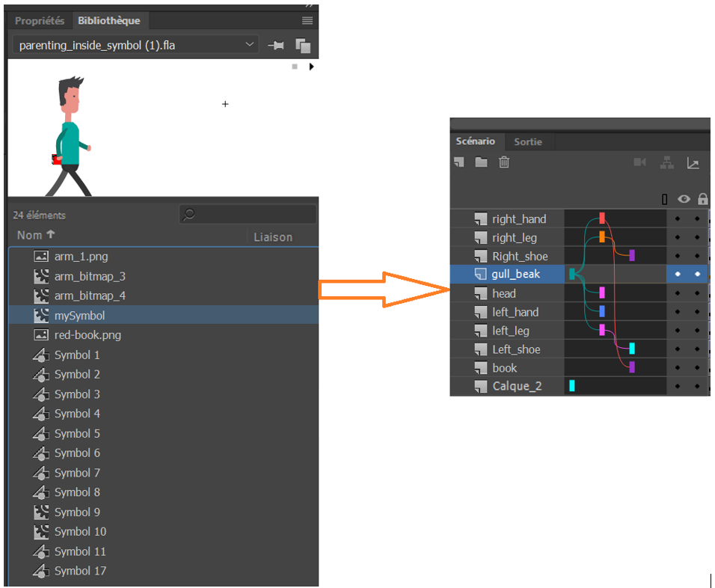
Task: Select arm_bitmap_3 library item
Action: click(163, 276)
